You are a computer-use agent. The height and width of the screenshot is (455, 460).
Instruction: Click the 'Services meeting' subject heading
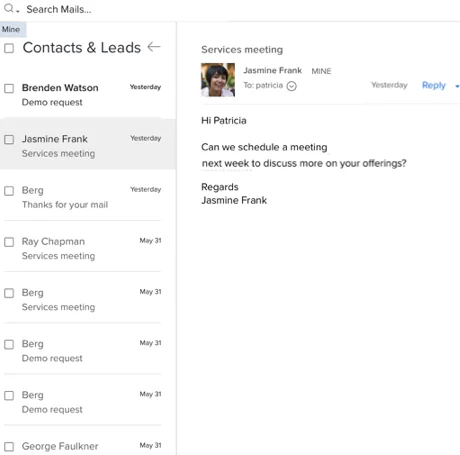[242, 50]
